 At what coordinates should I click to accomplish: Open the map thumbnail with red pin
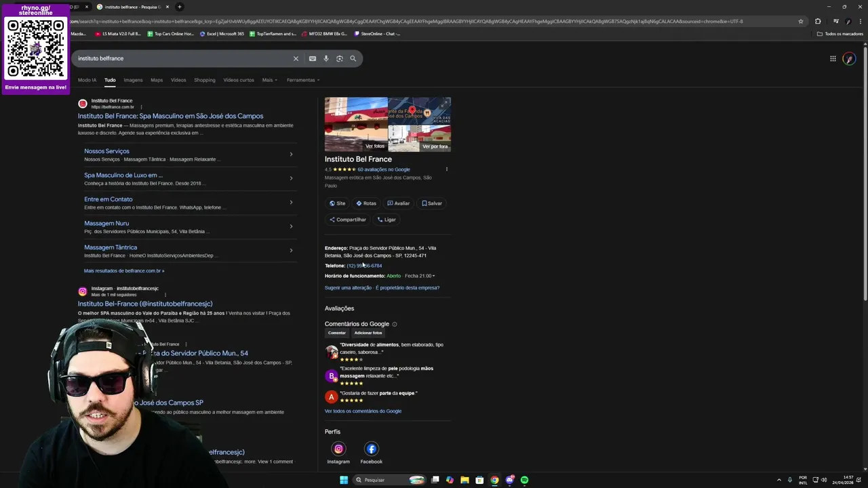[x=420, y=110]
